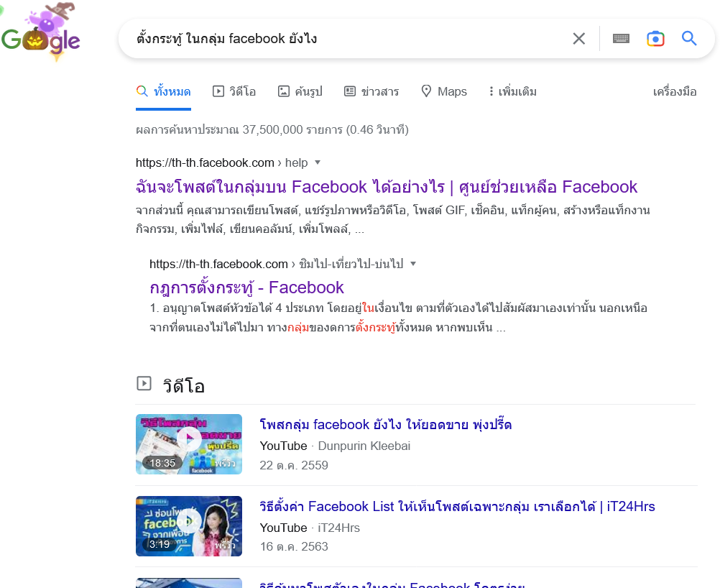Expand dropdown arrow next to facebook.com › help

[x=318, y=162]
